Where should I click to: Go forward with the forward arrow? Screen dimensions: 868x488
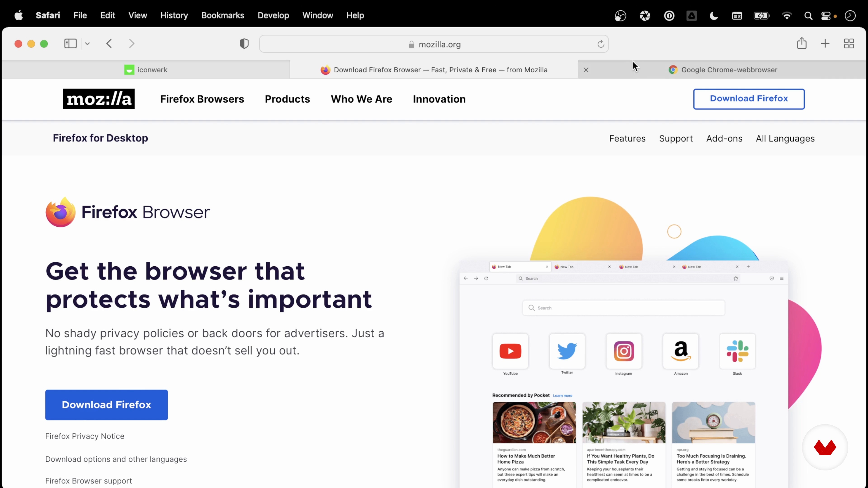click(131, 44)
